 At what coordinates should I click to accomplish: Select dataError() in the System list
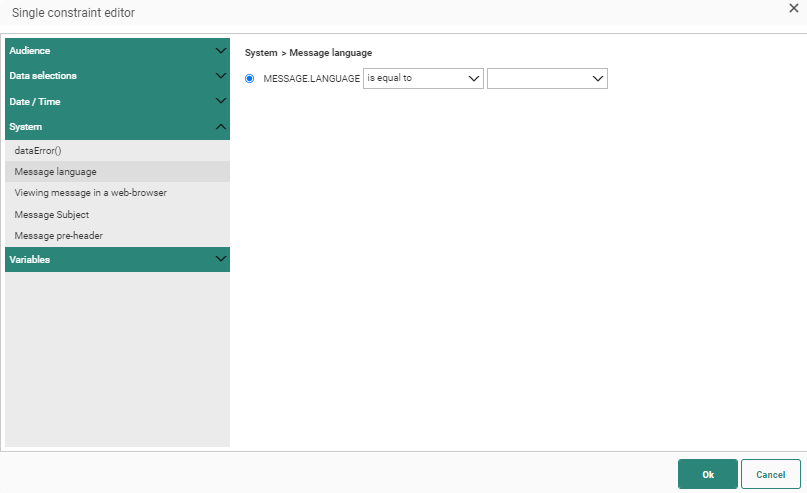[39, 150]
